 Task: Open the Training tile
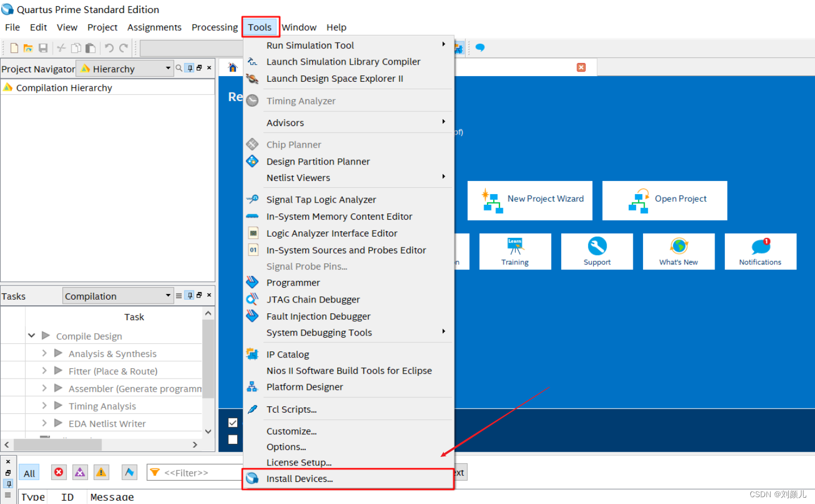515,251
